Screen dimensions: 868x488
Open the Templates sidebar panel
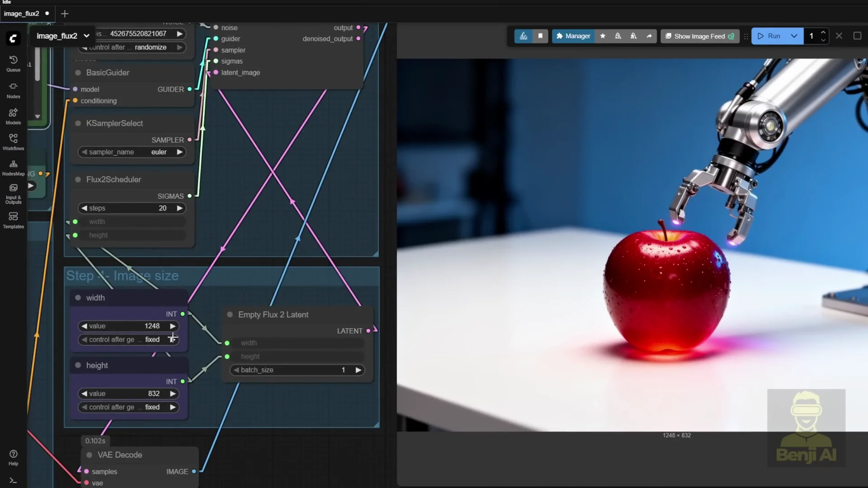13,220
